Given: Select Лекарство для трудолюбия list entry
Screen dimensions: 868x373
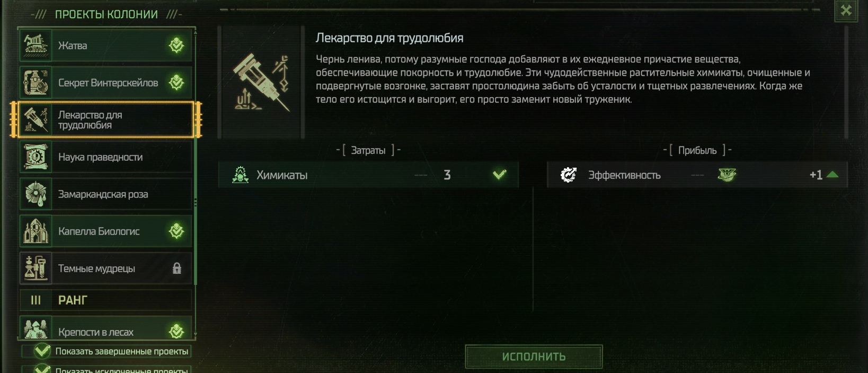Looking at the screenshot, I should tap(106, 120).
